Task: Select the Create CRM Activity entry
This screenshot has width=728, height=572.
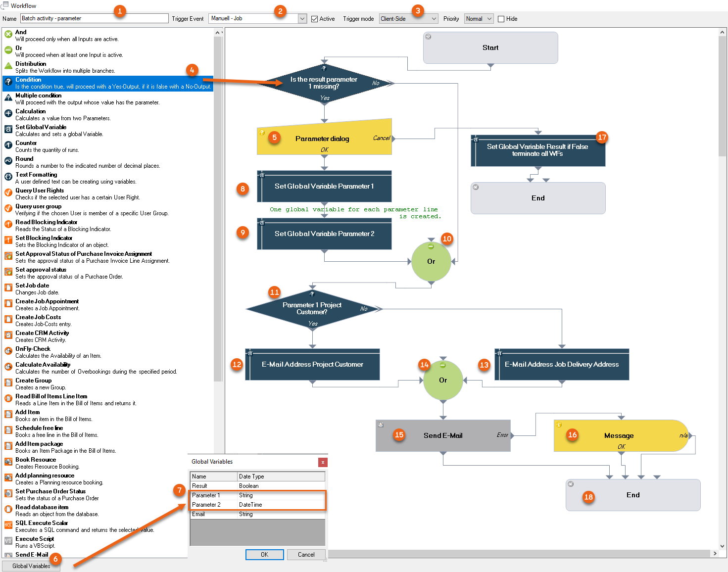Action: 42,333
